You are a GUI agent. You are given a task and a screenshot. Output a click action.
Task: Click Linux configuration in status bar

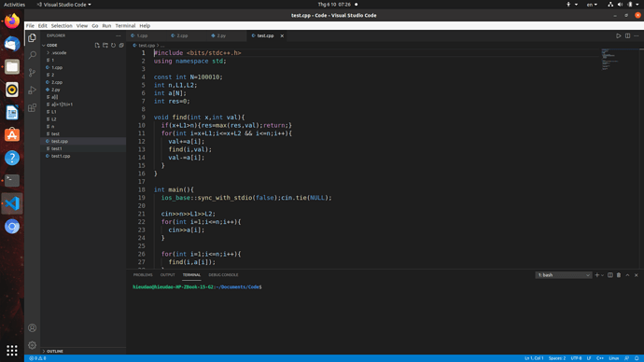click(613, 358)
